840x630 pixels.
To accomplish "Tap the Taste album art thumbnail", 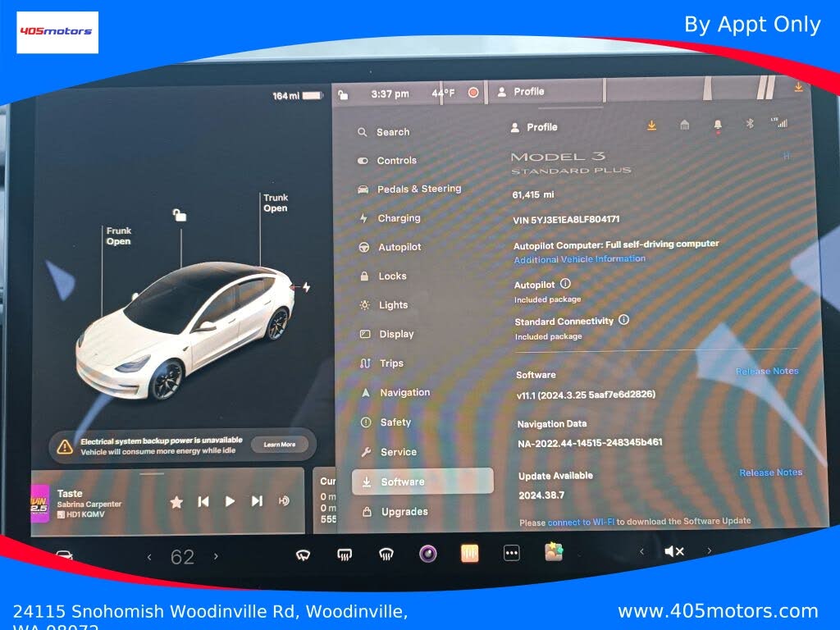I will click(39, 504).
